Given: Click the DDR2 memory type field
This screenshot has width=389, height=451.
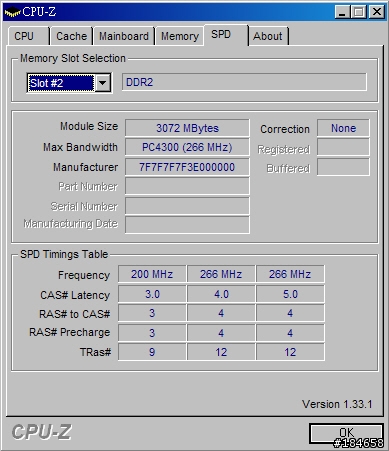Looking at the screenshot, I should tap(244, 82).
